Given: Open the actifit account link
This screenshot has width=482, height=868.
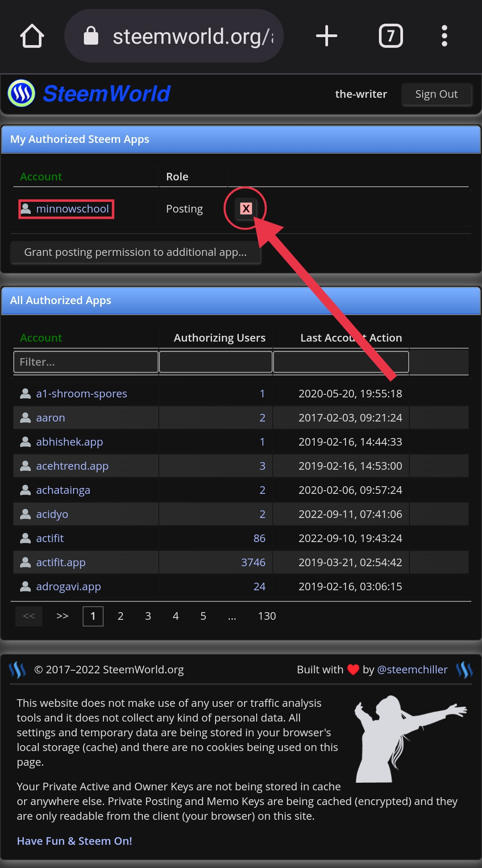Looking at the screenshot, I should tap(50, 538).
